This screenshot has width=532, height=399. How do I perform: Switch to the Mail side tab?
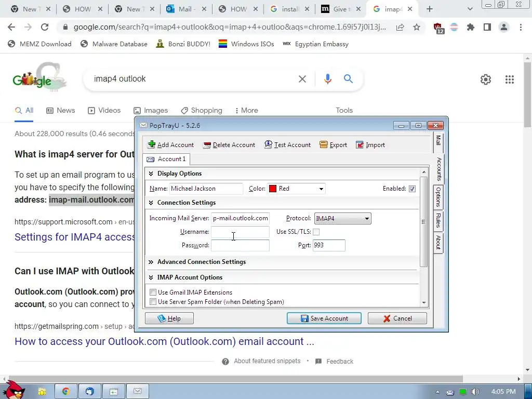pos(438,140)
